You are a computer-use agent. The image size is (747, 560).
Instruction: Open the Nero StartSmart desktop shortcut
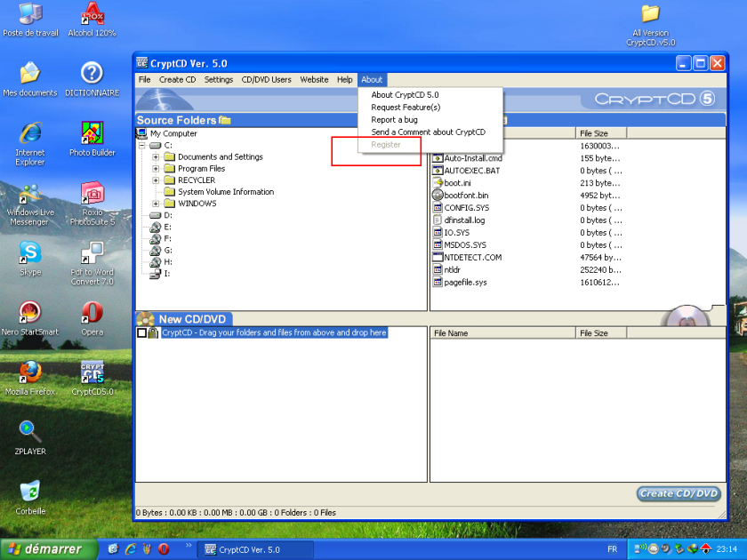30,318
